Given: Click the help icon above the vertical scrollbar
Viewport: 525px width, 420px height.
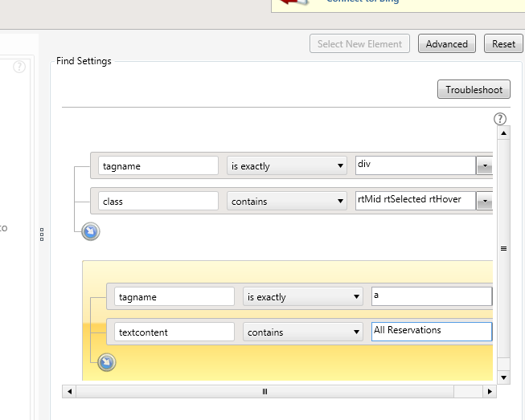Looking at the screenshot, I should [x=500, y=119].
